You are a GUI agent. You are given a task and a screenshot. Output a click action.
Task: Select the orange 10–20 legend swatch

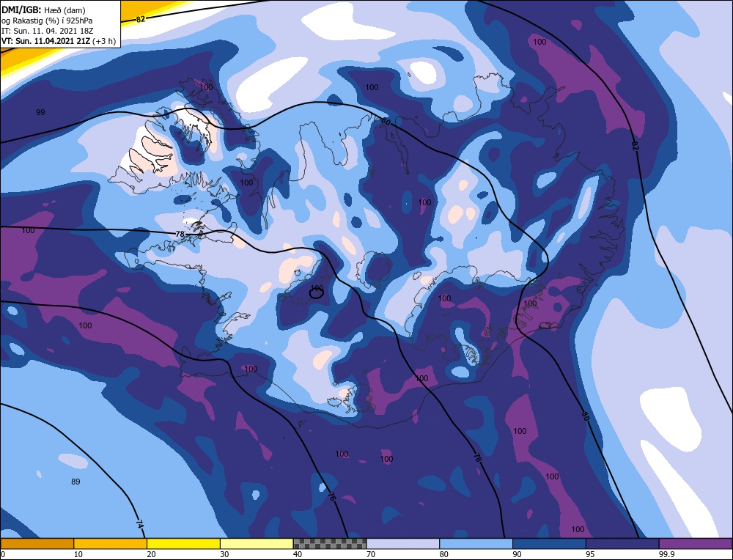click(111, 543)
